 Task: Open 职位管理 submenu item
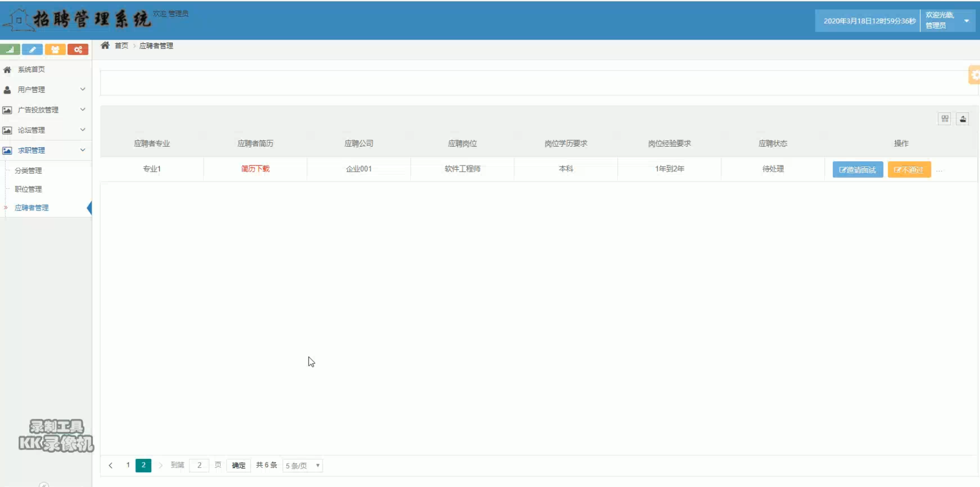(28, 189)
